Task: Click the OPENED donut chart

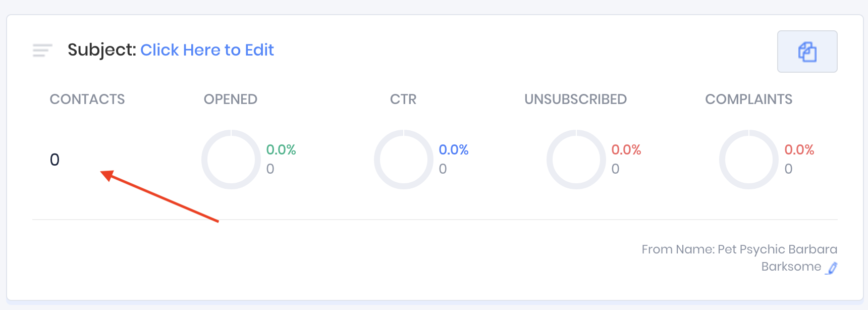Action: click(231, 160)
